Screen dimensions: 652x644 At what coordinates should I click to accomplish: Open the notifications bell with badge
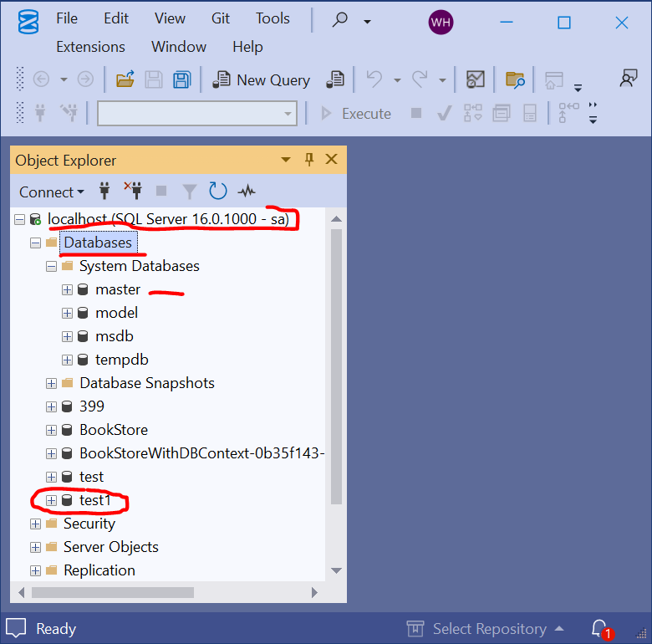point(601,629)
